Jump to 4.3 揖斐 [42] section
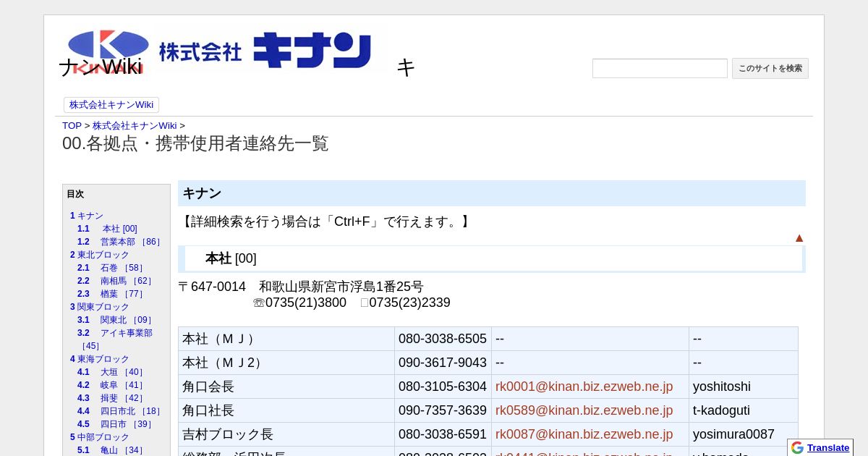Image resolution: width=868 pixels, height=456 pixels. click(x=112, y=398)
